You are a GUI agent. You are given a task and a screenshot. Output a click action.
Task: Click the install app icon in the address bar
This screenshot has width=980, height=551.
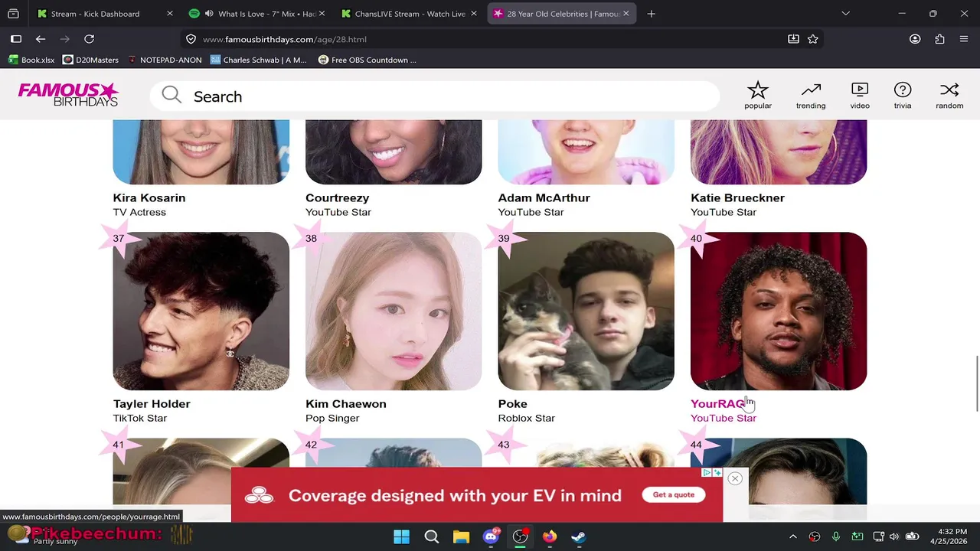tap(794, 39)
